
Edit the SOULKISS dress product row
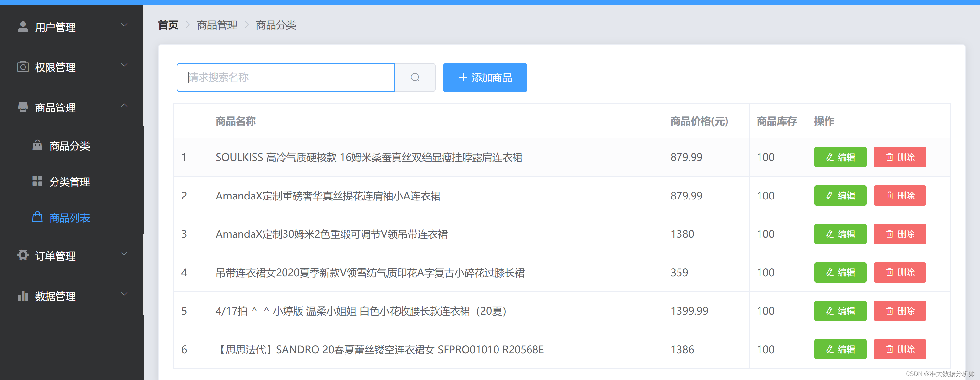coord(840,157)
